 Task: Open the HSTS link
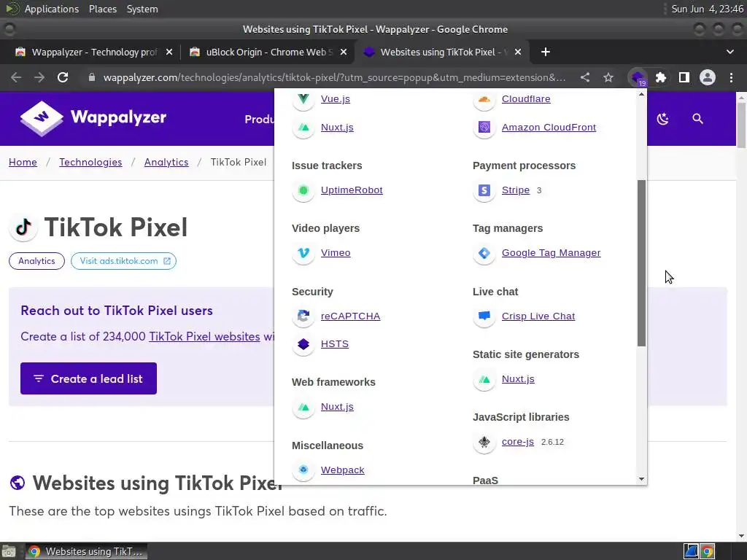(x=334, y=344)
